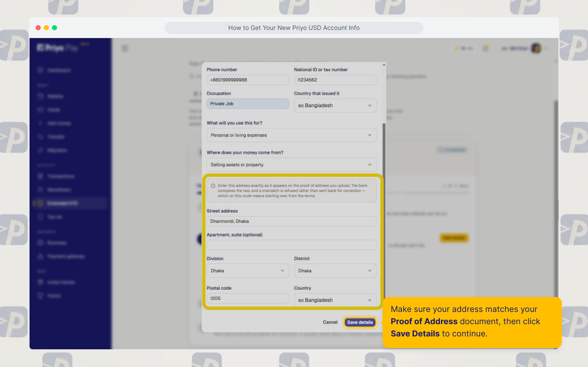Click the sidebar collapse icon in the header

[125, 49]
